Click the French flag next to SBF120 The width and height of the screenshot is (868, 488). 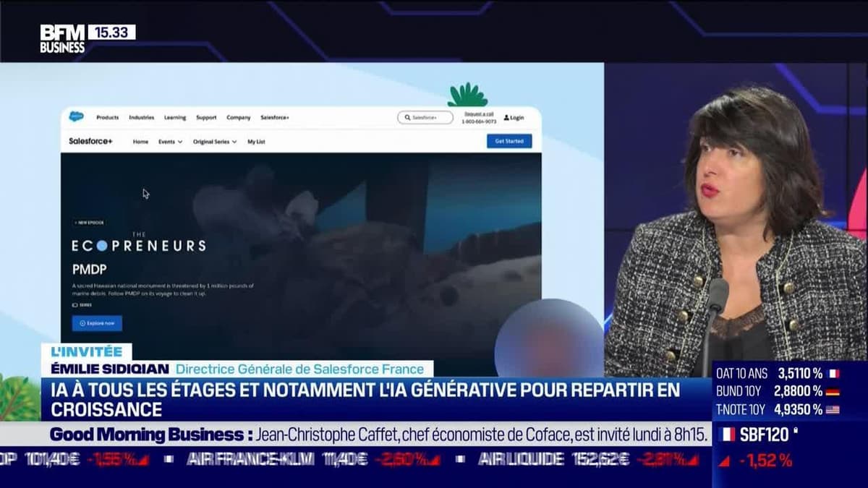(728, 435)
